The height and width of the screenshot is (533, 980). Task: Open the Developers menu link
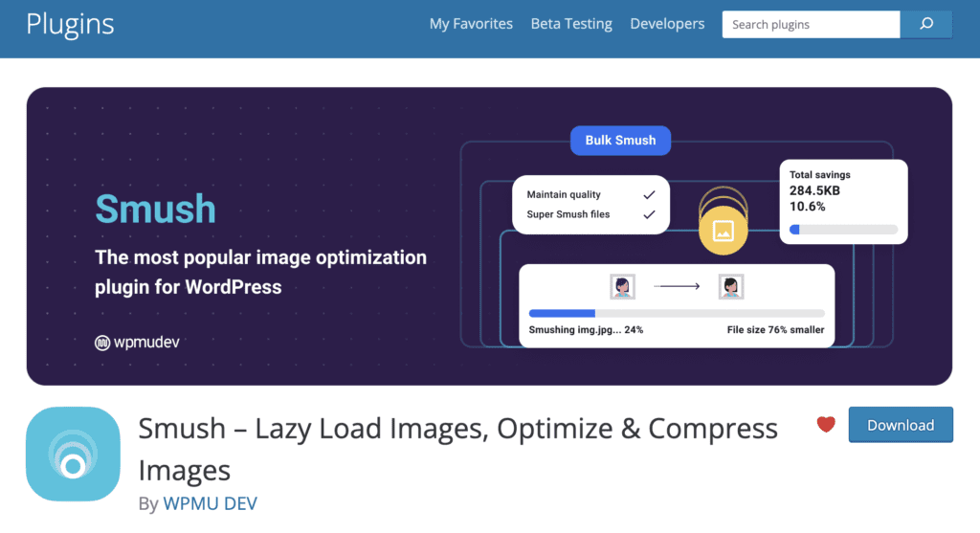[x=667, y=24]
